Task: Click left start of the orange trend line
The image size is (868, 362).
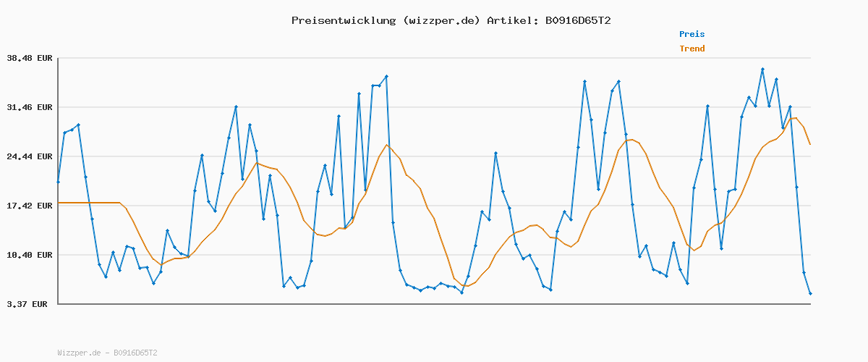Action: click(x=59, y=203)
